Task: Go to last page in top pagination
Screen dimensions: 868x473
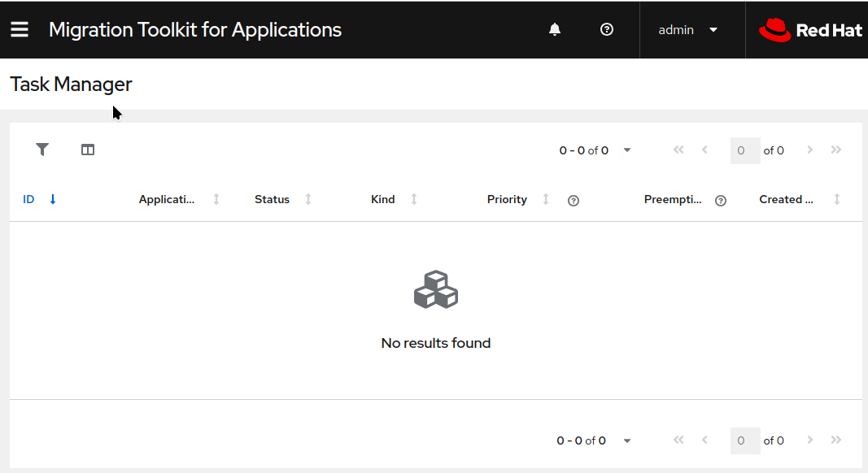Action: 835,150
